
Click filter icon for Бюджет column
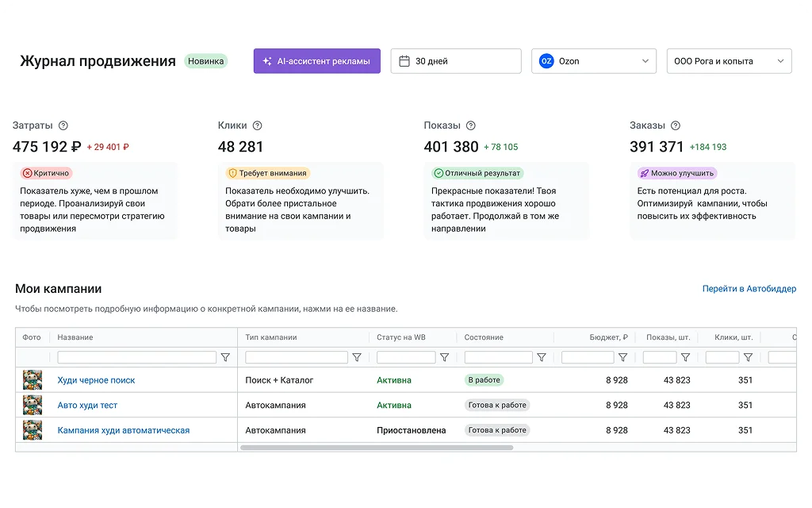(x=622, y=358)
